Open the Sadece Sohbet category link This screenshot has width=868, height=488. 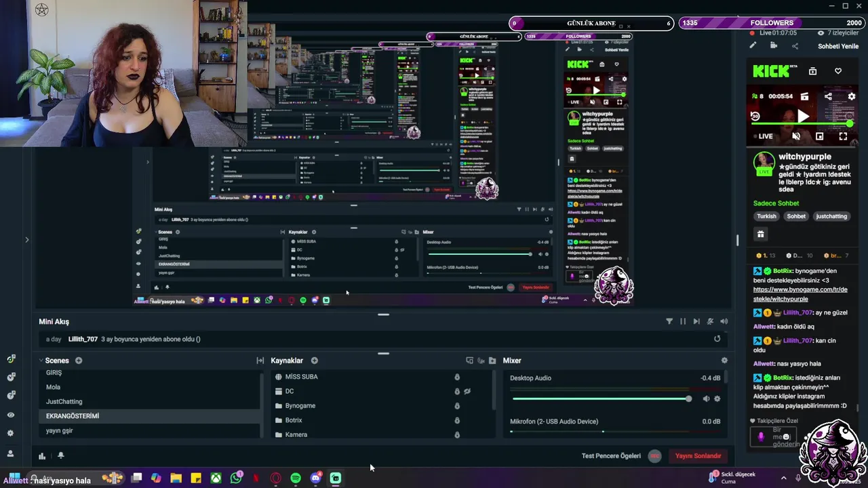776,203
